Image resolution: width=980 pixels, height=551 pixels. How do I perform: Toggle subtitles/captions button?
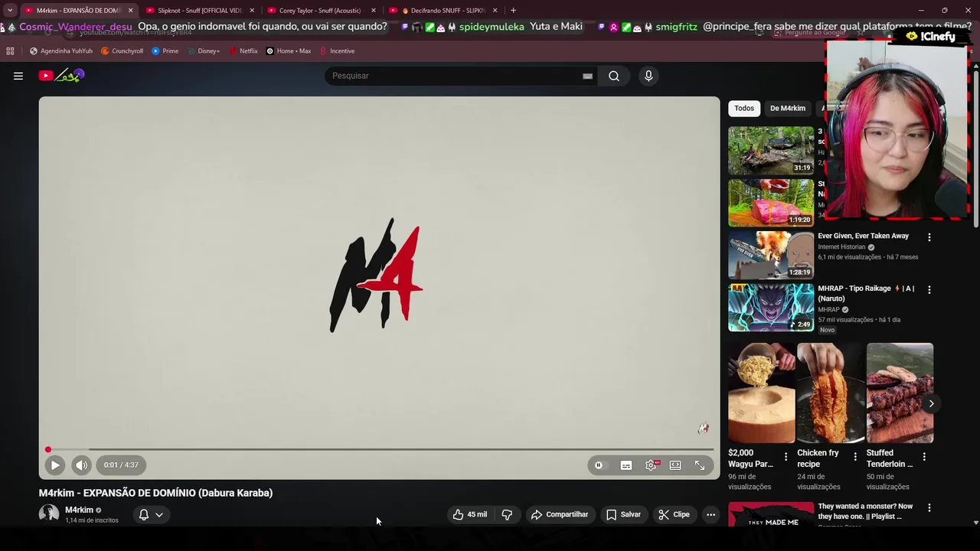626,465
